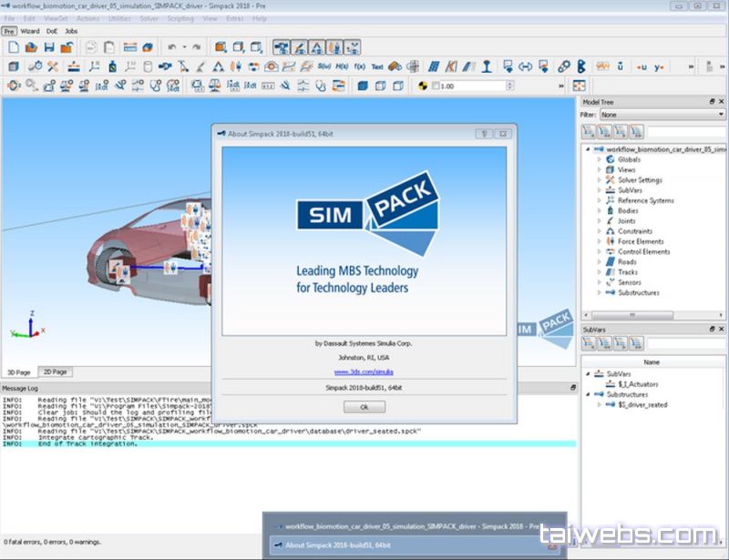Click the chain link connector icon
Screen dimensions: 729x560
563,66
